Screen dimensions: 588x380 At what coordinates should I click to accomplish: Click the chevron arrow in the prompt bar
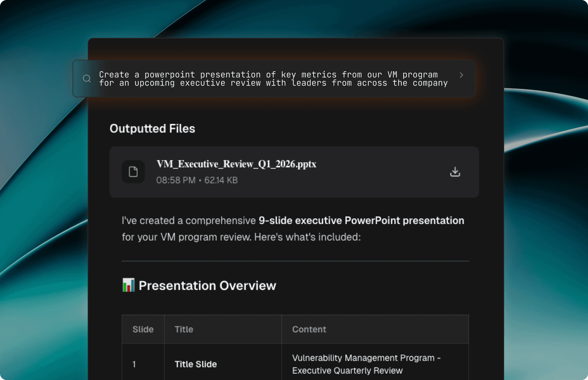click(461, 75)
